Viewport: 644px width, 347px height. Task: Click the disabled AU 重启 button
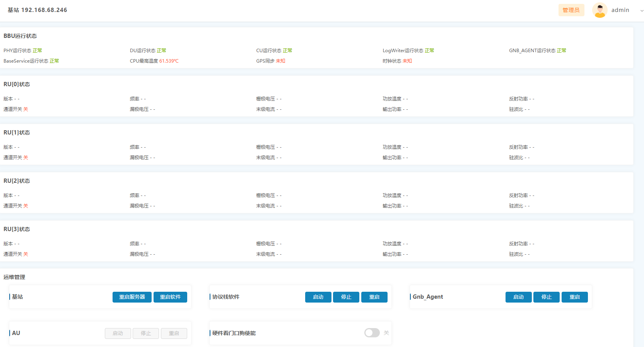174,333
